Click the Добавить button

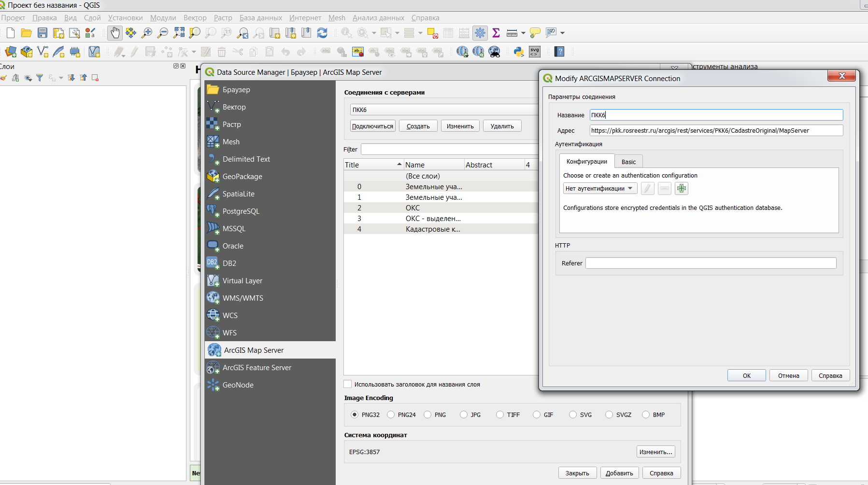point(619,473)
